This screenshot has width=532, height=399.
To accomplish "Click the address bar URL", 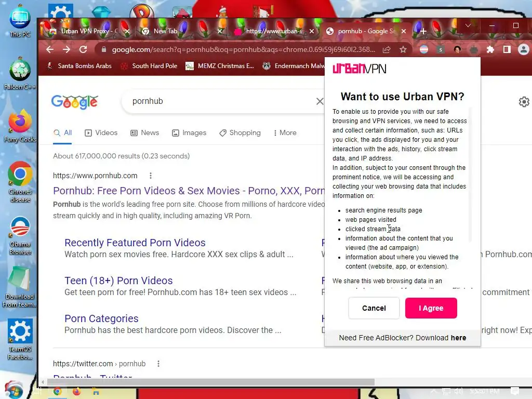I will [244, 49].
